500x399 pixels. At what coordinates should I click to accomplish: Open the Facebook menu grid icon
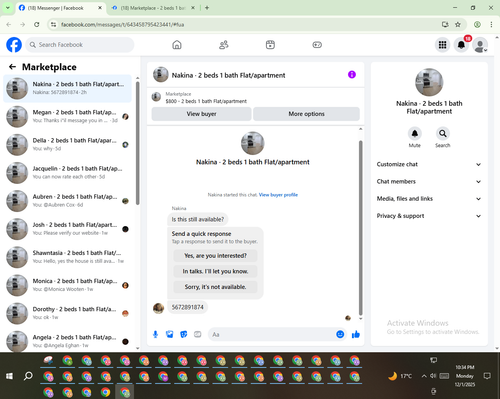pos(442,45)
